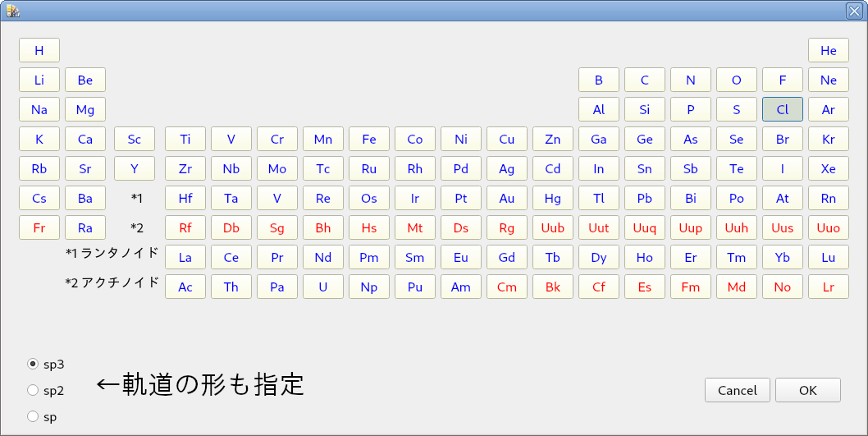This screenshot has height=436, width=868.
Task: Click the Lr lawrencium element
Action: coord(829,287)
